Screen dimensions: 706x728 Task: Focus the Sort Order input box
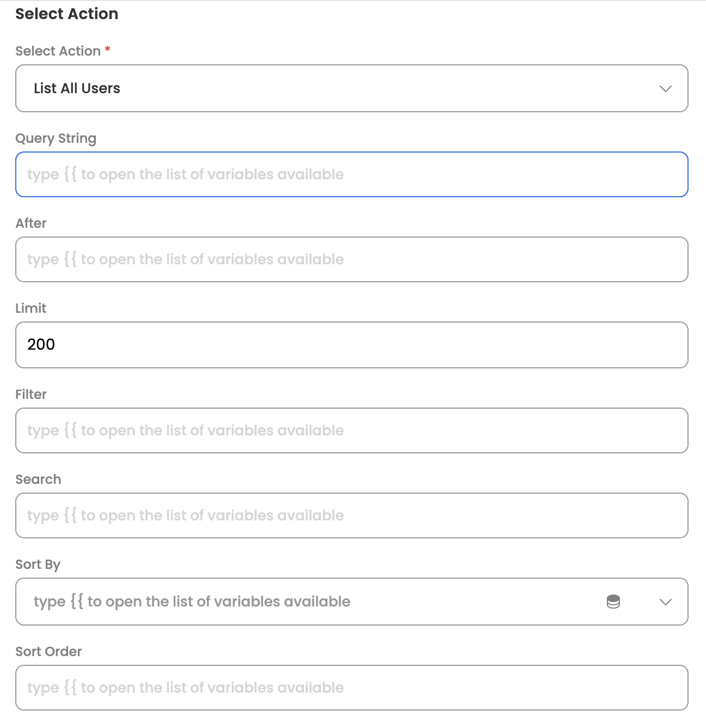click(x=351, y=688)
